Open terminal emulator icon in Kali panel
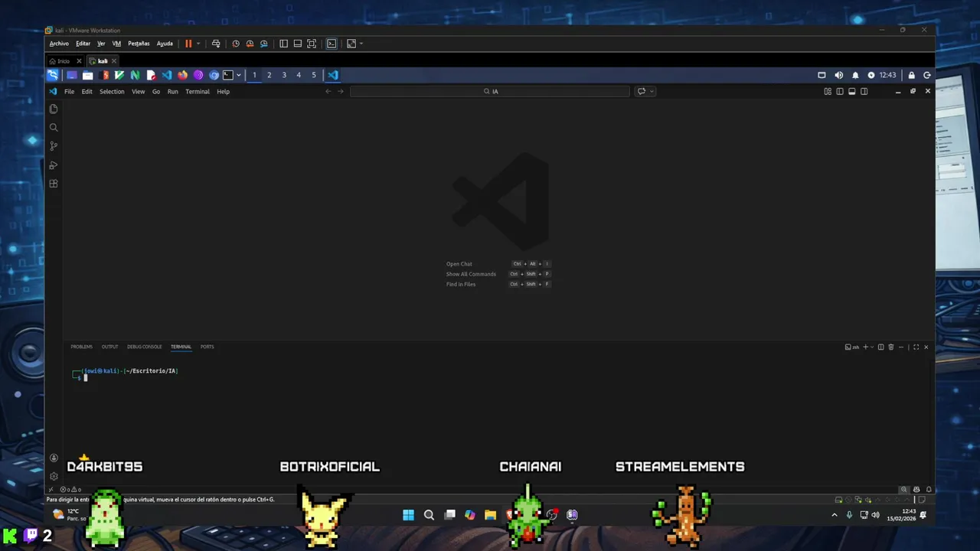Image resolution: width=980 pixels, height=551 pixels. click(x=228, y=75)
